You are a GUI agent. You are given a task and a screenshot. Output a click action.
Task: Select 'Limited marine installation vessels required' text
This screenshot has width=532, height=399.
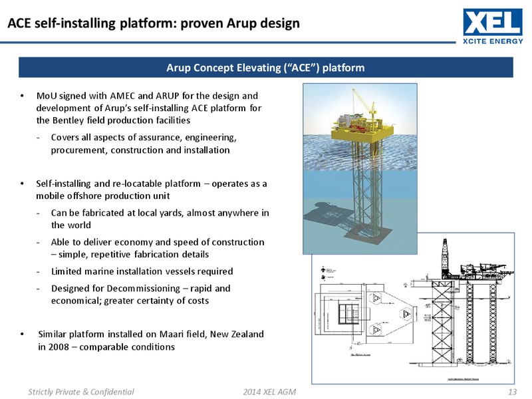pyautogui.click(x=142, y=271)
